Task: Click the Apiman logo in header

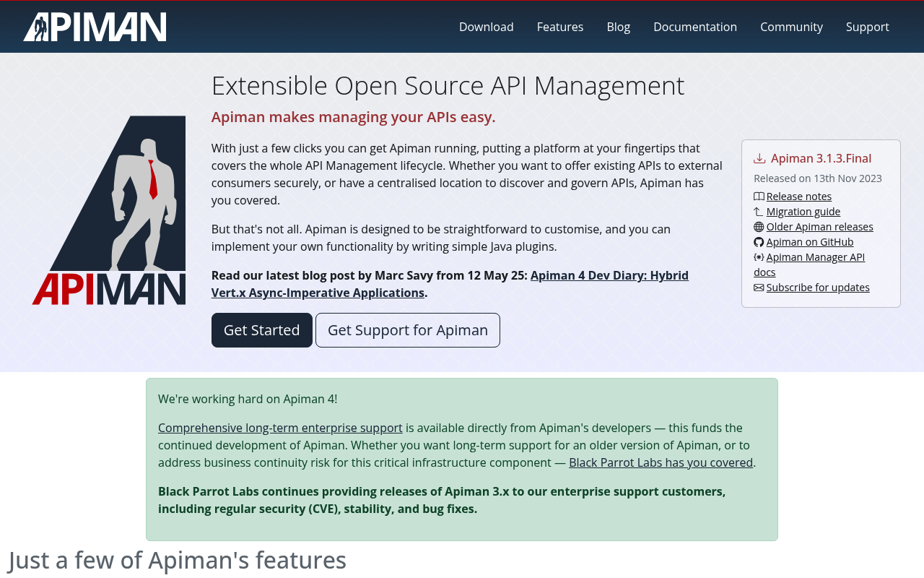Action: tap(95, 27)
